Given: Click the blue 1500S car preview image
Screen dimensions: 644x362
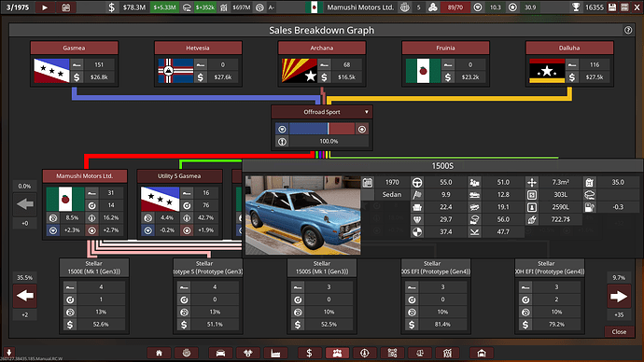Looking at the screenshot, I should [303, 216].
